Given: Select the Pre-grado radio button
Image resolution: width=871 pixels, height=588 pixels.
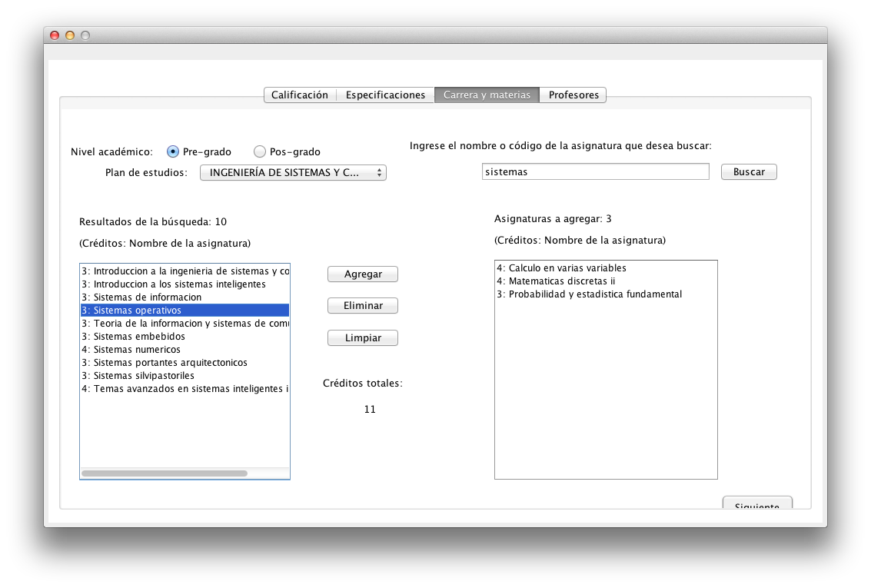Looking at the screenshot, I should point(173,151).
